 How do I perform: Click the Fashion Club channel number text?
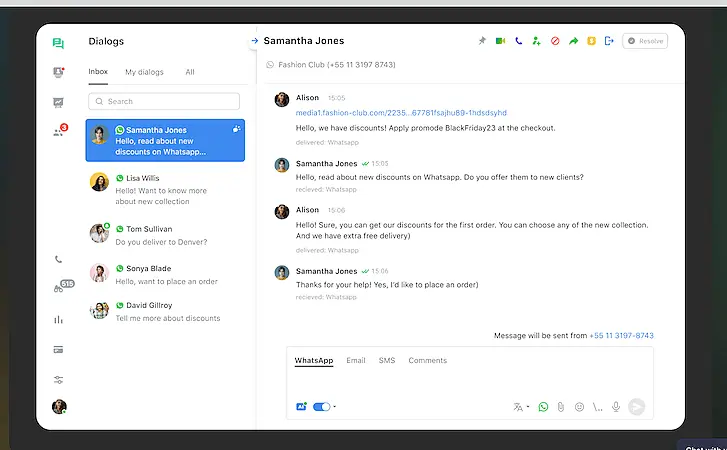[x=337, y=65]
